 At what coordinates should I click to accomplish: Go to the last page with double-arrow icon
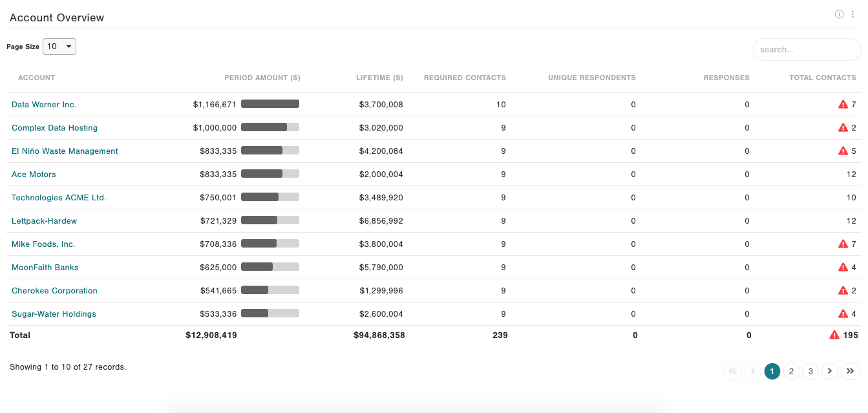point(851,371)
